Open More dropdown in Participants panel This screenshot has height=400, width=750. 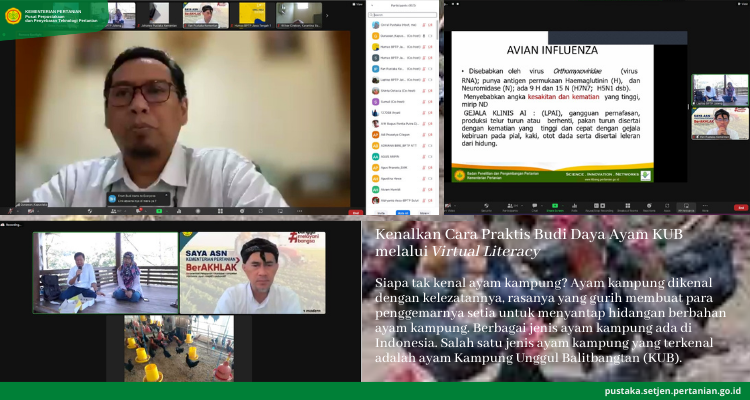(424, 213)
